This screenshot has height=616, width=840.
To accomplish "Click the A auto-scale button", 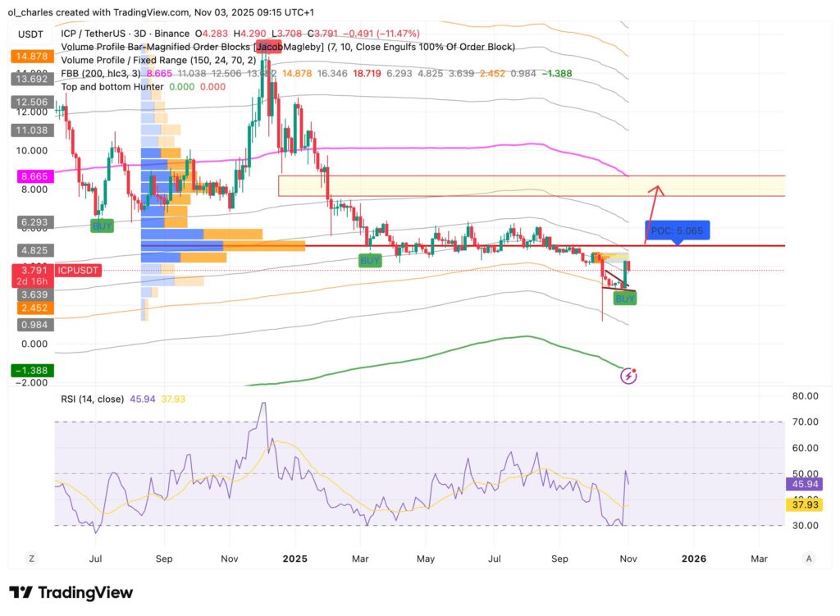I will pyautogui.click(x=809, y=558).
